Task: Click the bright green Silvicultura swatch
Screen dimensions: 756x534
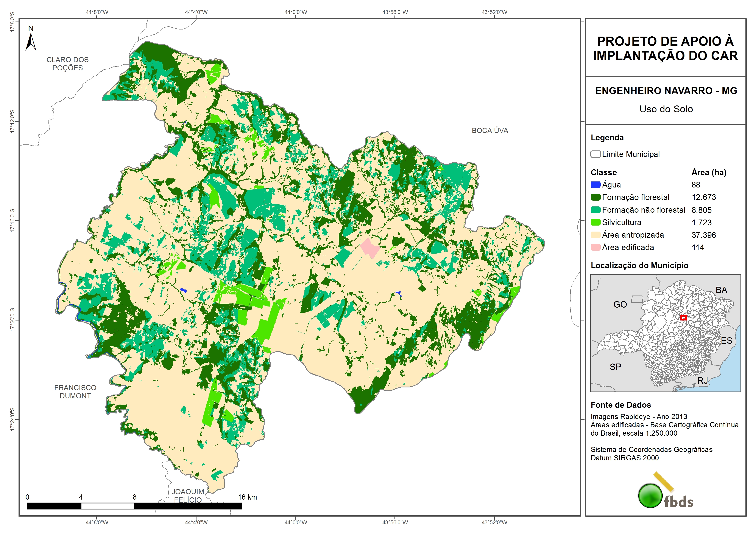Action: (x=595, y=222)
